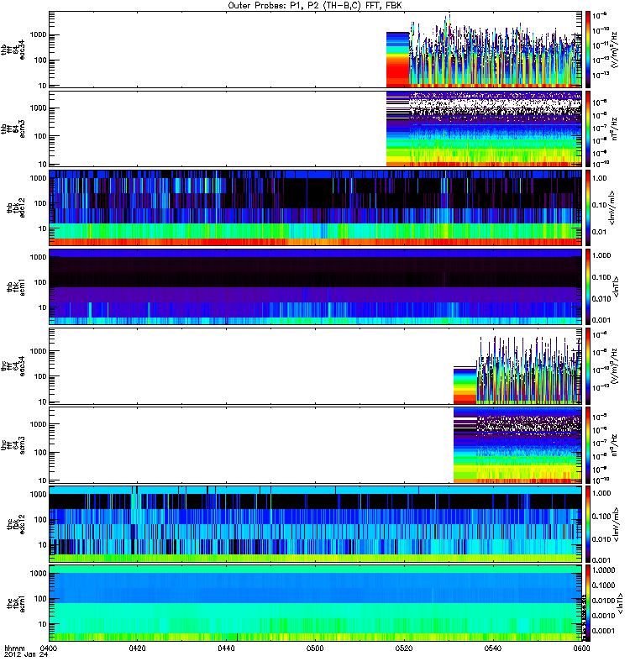Click the 0420 time axis label

(x=137, y=648)
